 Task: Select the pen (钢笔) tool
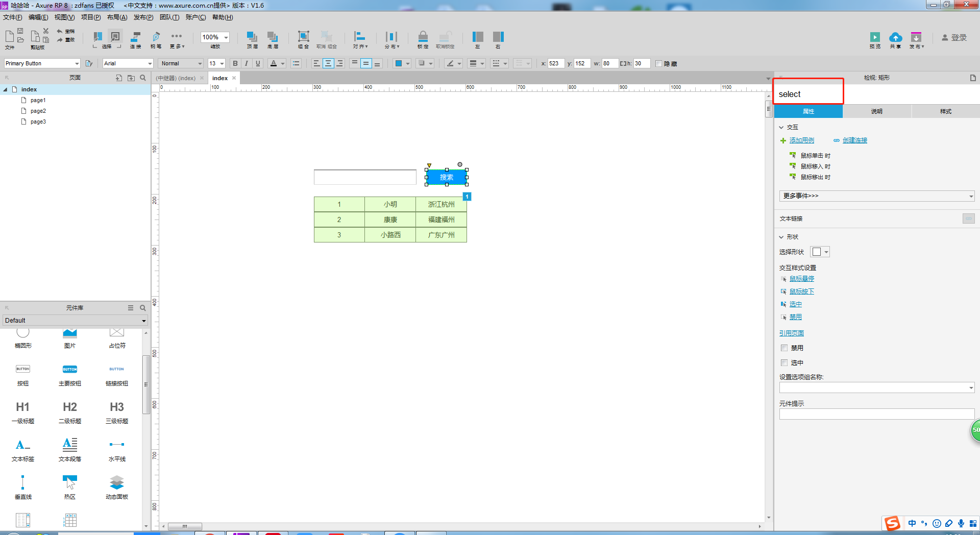coord(156,37)
